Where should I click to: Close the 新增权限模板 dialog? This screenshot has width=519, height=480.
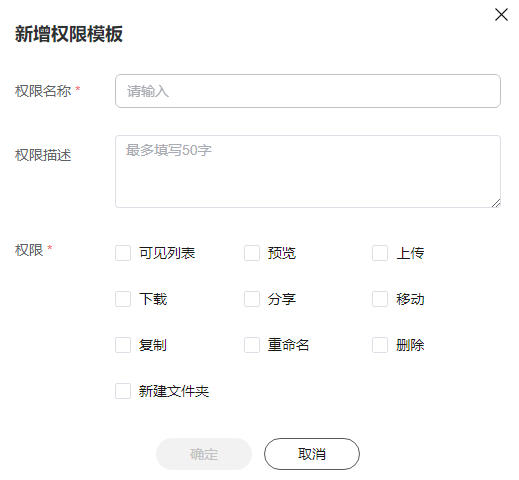coord(501,15)
